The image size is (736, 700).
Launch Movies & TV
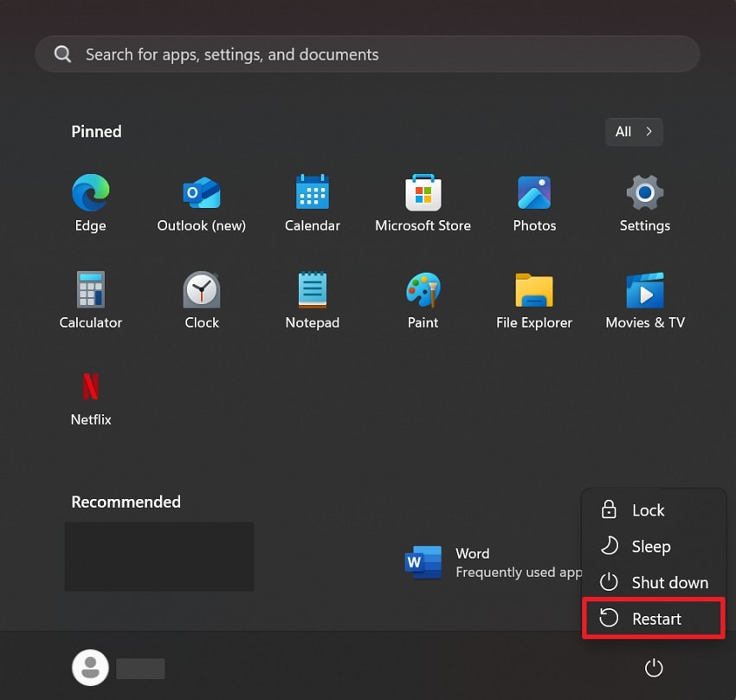pyautogui.click(x=645, y=300)
